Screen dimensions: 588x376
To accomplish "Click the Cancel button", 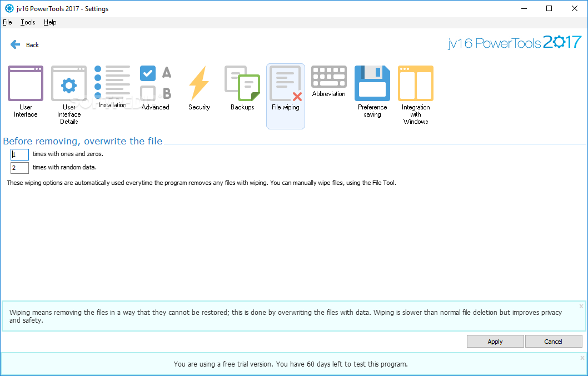I will pyautogui.click(x=553, y=342).
